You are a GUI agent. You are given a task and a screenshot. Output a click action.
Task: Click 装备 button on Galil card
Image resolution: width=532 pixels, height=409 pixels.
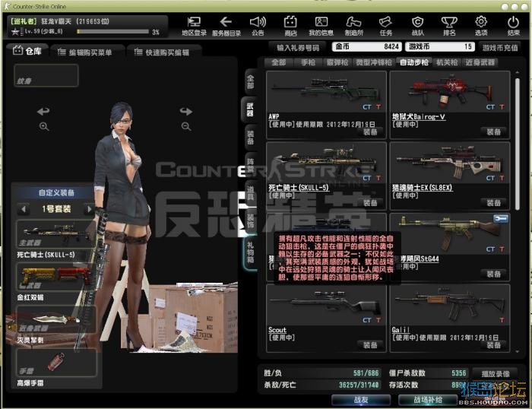click(493, 345)
